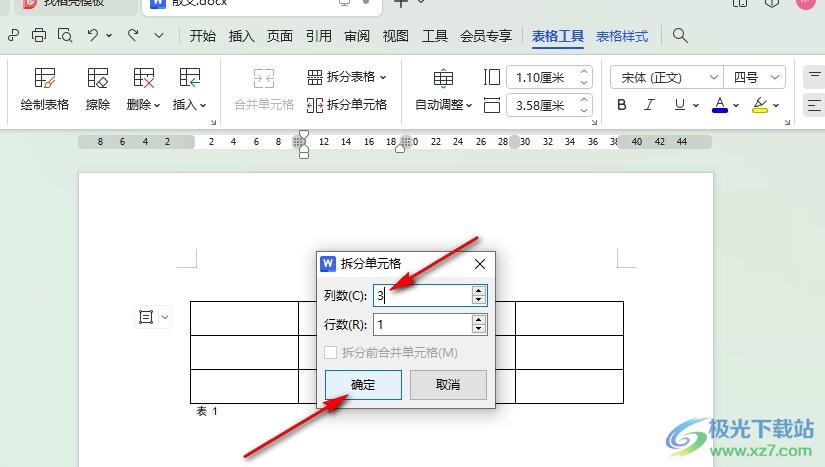Open the font size dropdown 四号
The image size is (825, 467).
(752, 77)
